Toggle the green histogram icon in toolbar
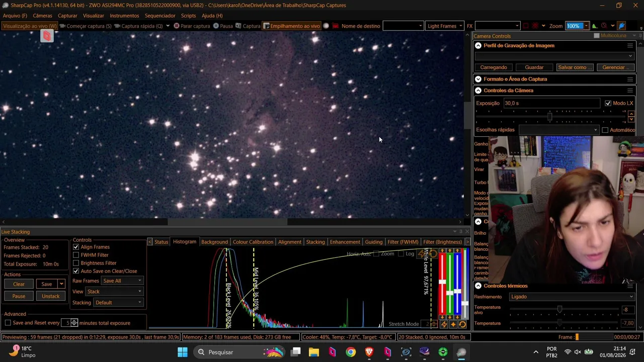 [595, 26]
